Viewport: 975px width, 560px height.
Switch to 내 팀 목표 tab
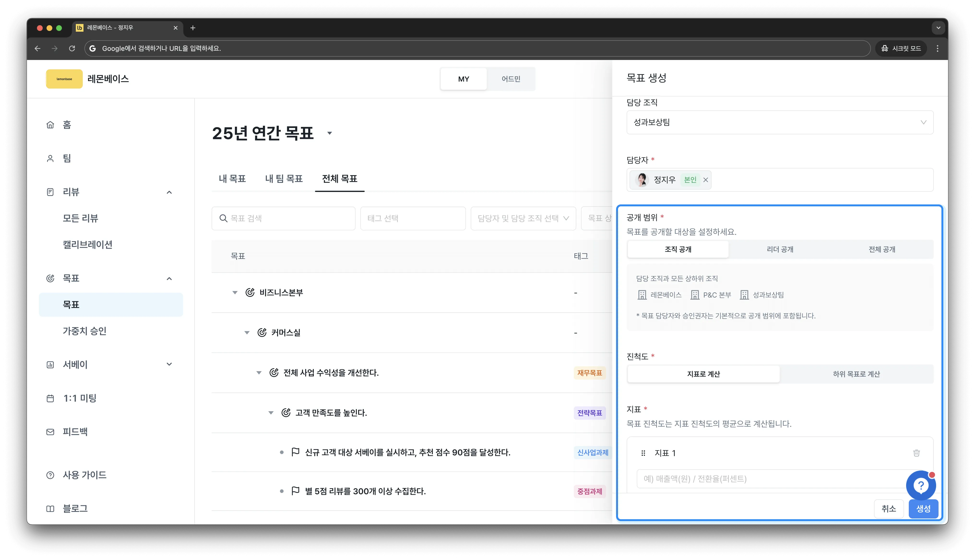(x=284, y=179)
